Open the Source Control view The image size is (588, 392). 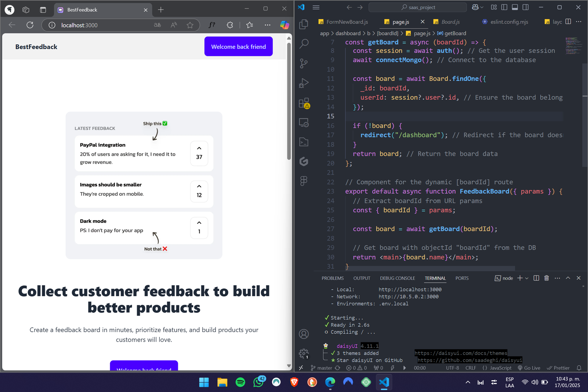click(x=304, y=63)
